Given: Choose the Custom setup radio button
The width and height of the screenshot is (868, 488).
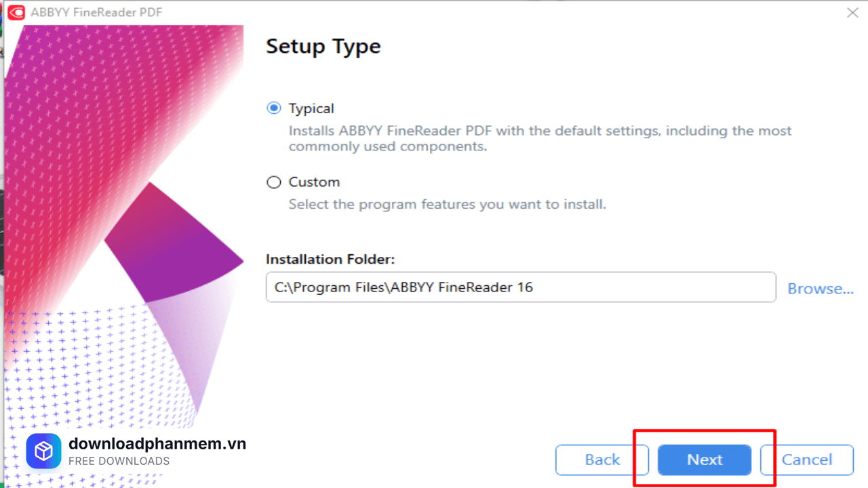Looking at the screenshot, I should 274,182.
